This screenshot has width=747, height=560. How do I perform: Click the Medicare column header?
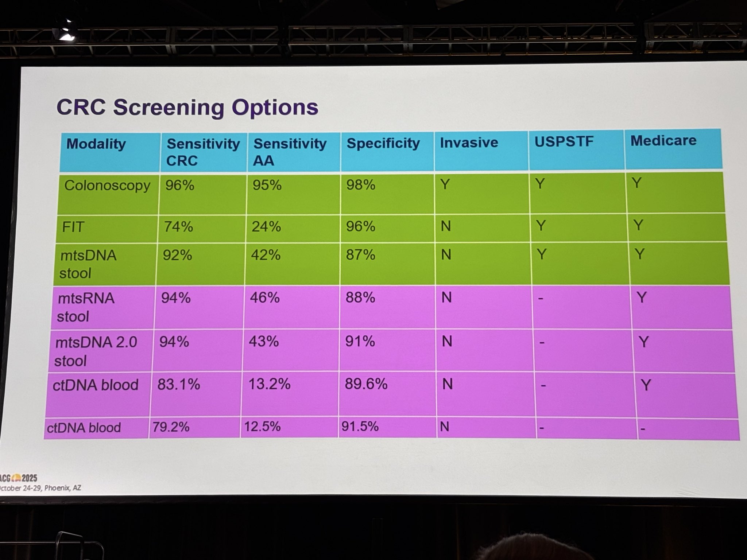pos(663,140)
